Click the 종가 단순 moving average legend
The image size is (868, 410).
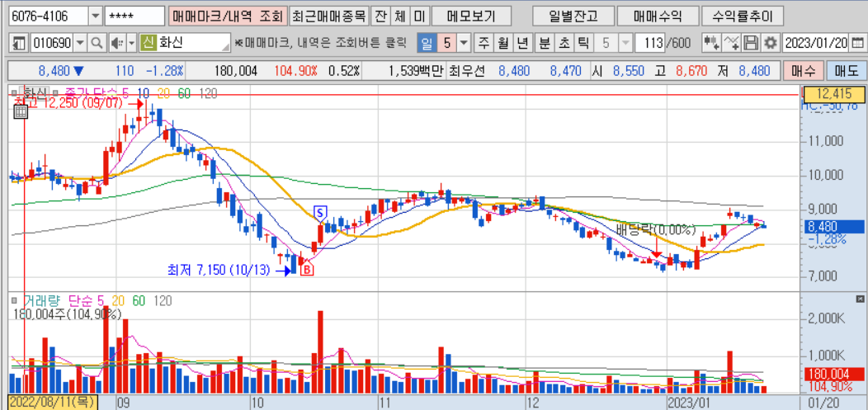click(91, 92)
